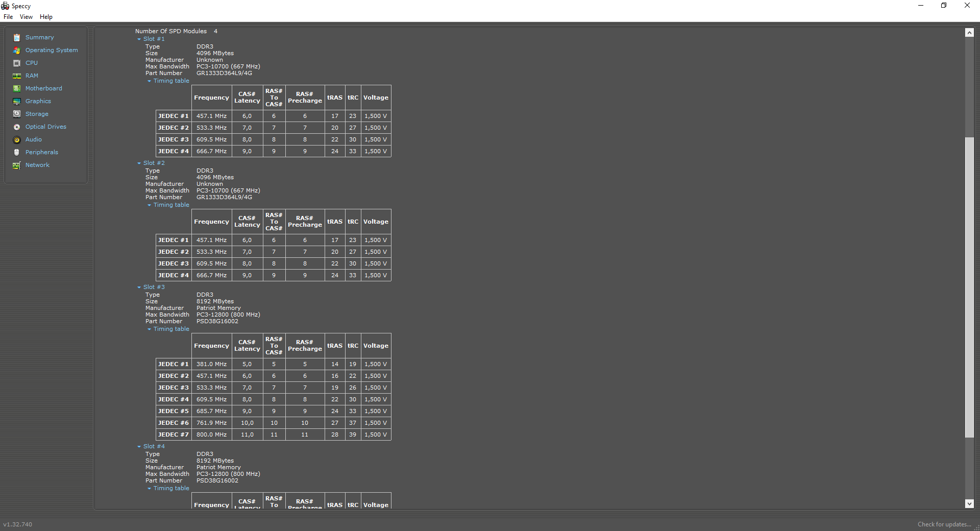Click the CPU chip icon

17,63
